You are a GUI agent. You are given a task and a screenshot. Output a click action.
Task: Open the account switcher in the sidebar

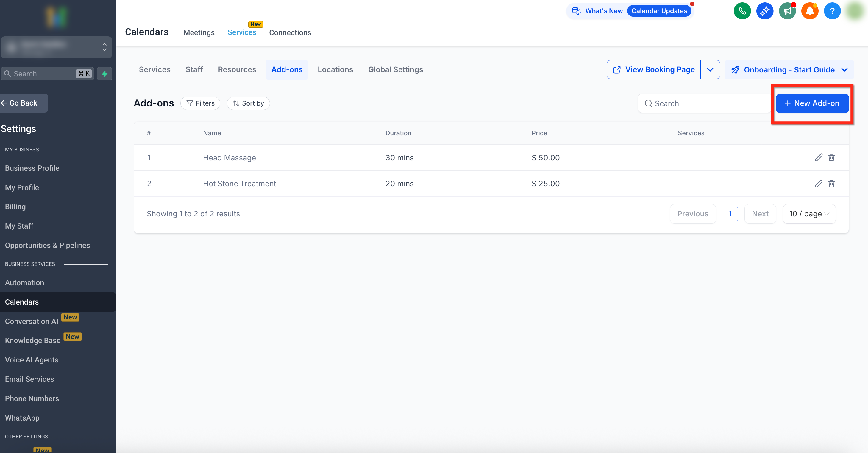56,47
